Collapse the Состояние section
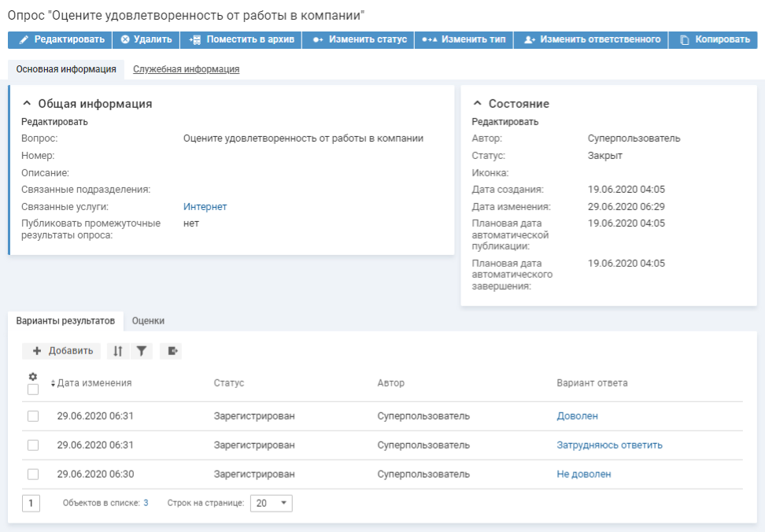 (477, 104)
